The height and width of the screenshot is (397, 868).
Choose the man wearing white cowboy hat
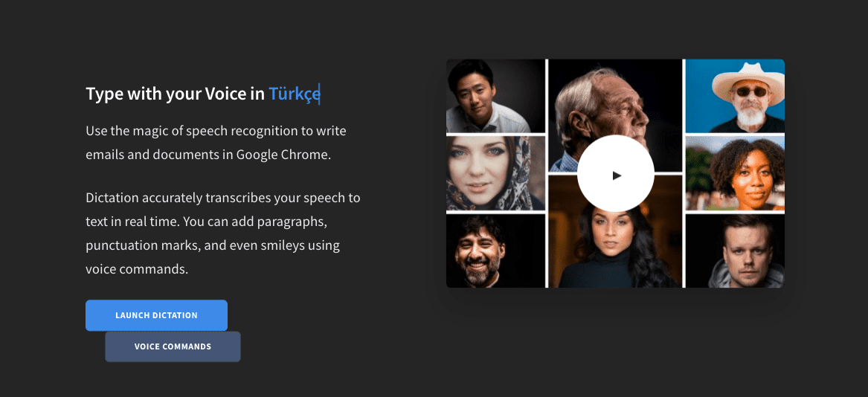[735, 96]
